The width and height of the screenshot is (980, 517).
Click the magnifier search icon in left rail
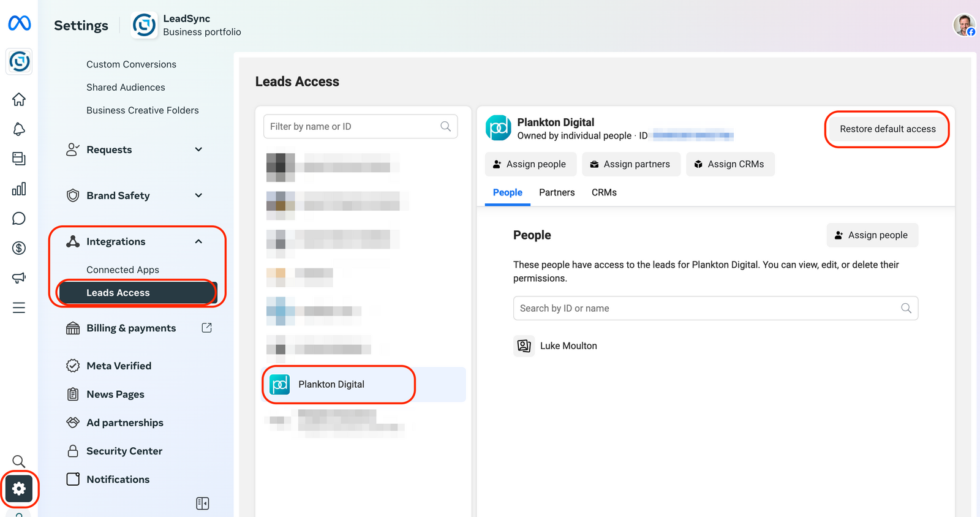[x=19, y=461]
